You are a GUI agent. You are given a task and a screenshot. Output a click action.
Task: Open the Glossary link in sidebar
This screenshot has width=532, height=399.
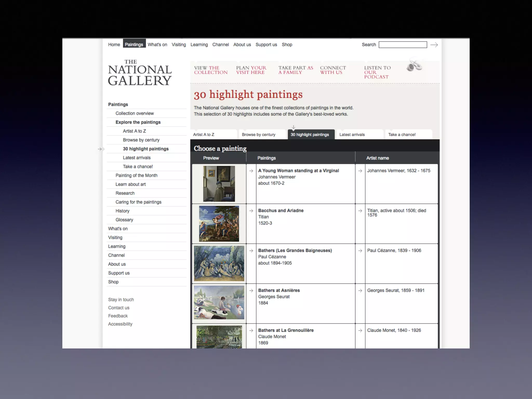click(x=124, y=220)
